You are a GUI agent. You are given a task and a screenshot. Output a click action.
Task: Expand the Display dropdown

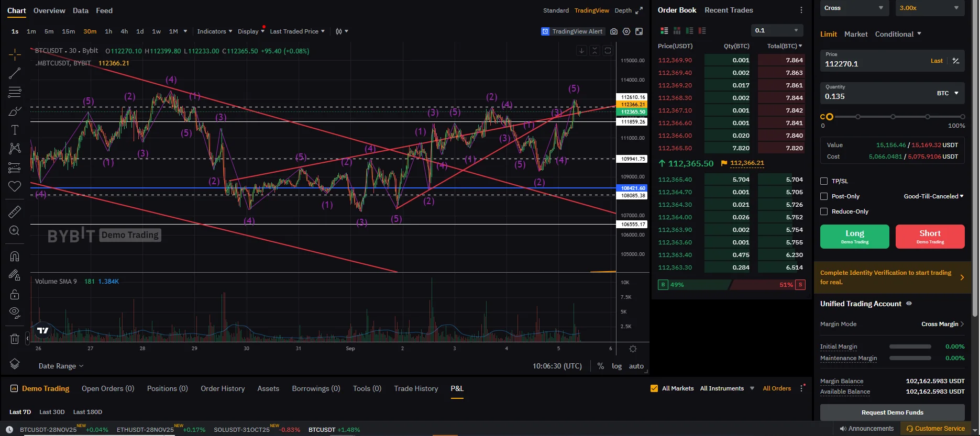pos(251,31)
